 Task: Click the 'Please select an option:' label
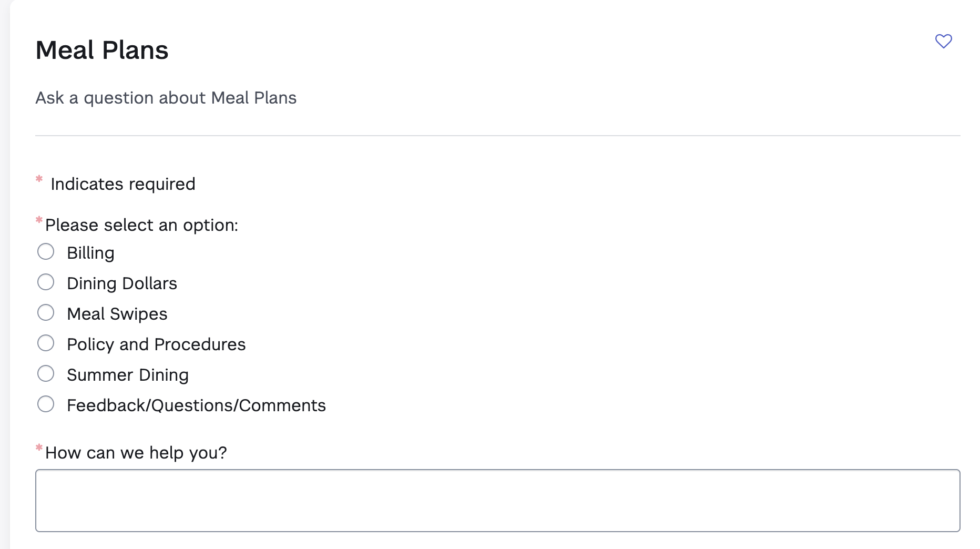pos(141,225)
